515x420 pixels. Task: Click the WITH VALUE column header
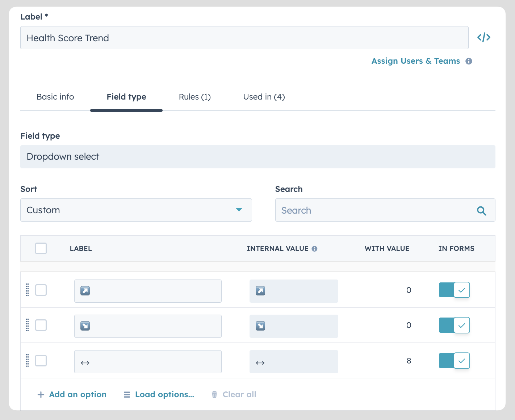point(387,249)
